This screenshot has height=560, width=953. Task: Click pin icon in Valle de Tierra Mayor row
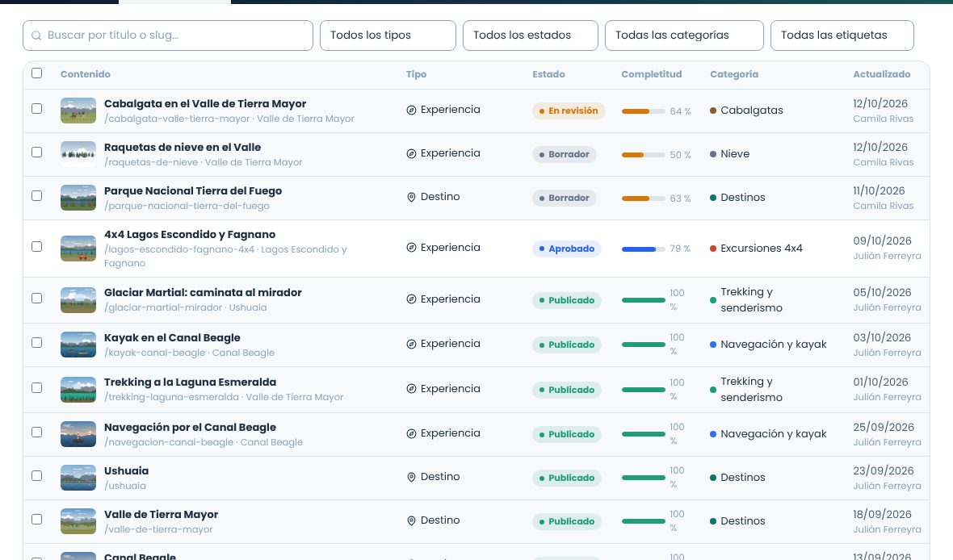click(x=411, y=521)
